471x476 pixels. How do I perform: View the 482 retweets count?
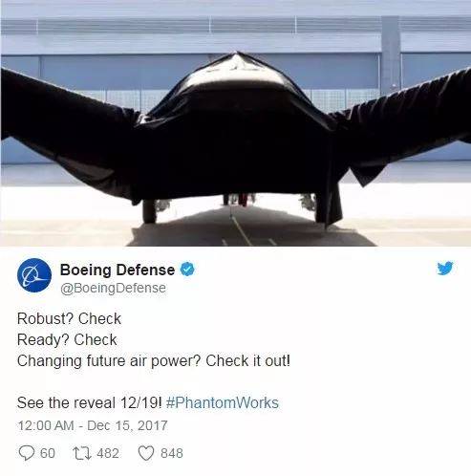108,453
